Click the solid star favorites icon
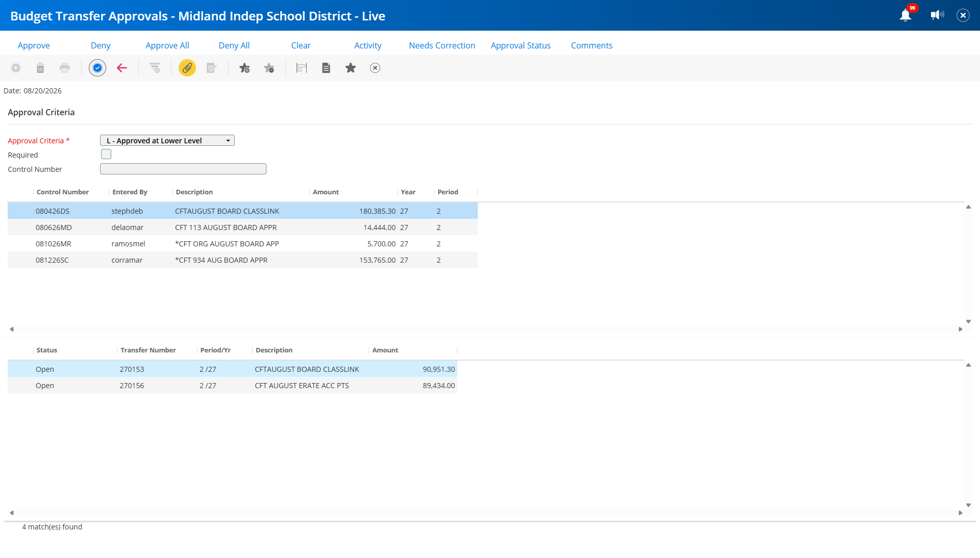Screen dimensions: 980x558 (351, 68)
